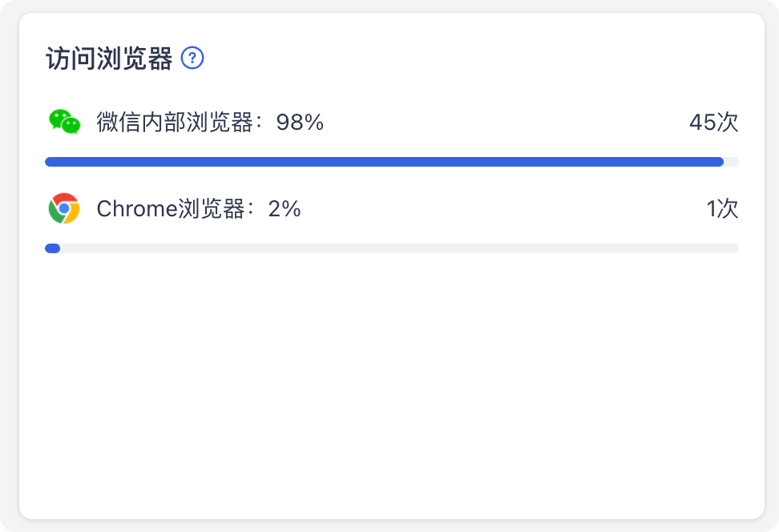The height and width of the screenshot is (532, 779).
Task: Click the 98% percentage value
Action: click(300, 123)
